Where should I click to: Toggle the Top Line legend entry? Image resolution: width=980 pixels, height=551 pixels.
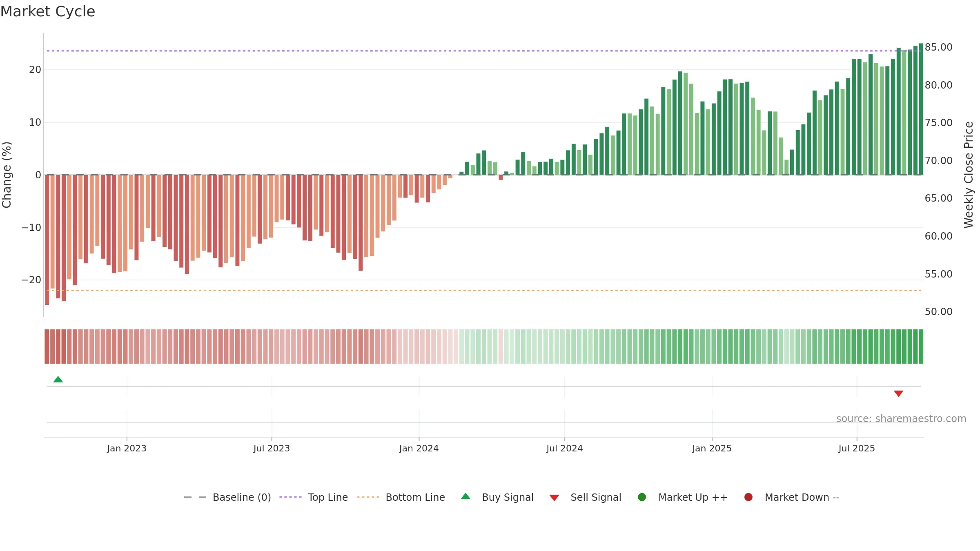pos(314,497)
